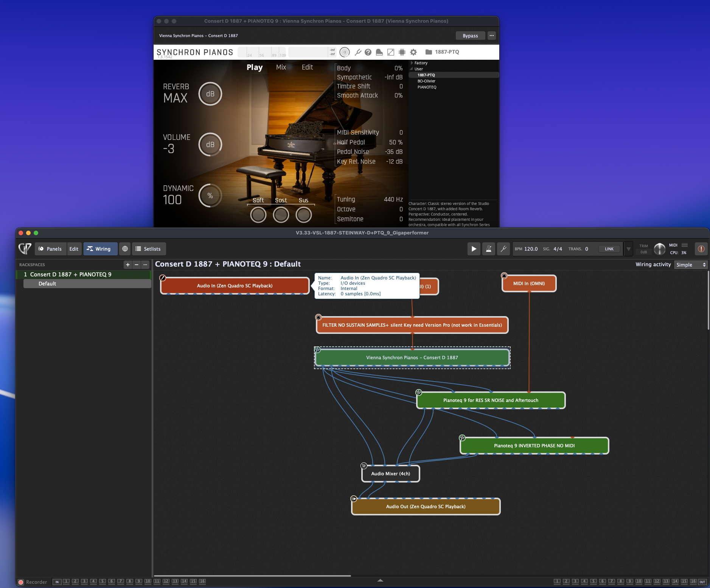The image size is (710, 588).
Task: Toggle the Soft pedal button
Action: (258, 215)
